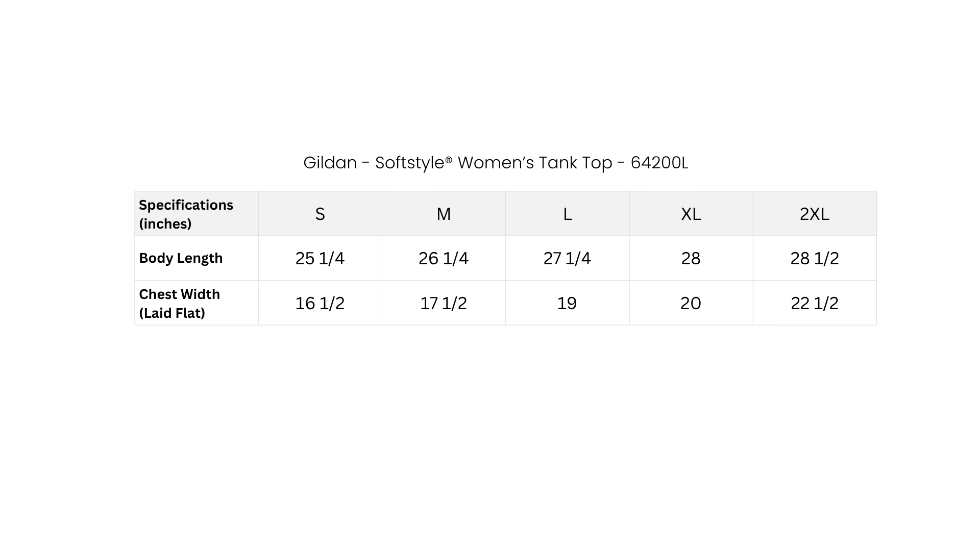
Task: Click the 25 1/4 body length cell
Action: [320, 258]
